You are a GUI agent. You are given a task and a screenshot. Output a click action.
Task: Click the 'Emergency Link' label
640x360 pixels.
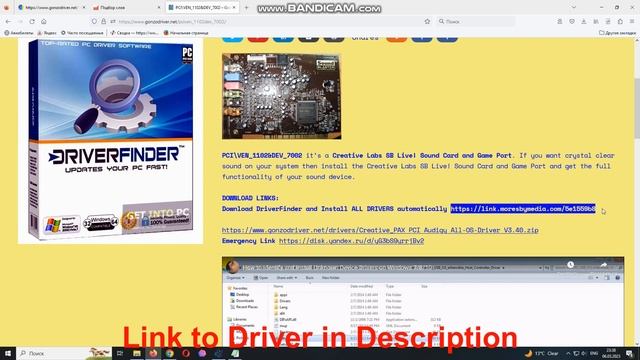pos(249,240)
